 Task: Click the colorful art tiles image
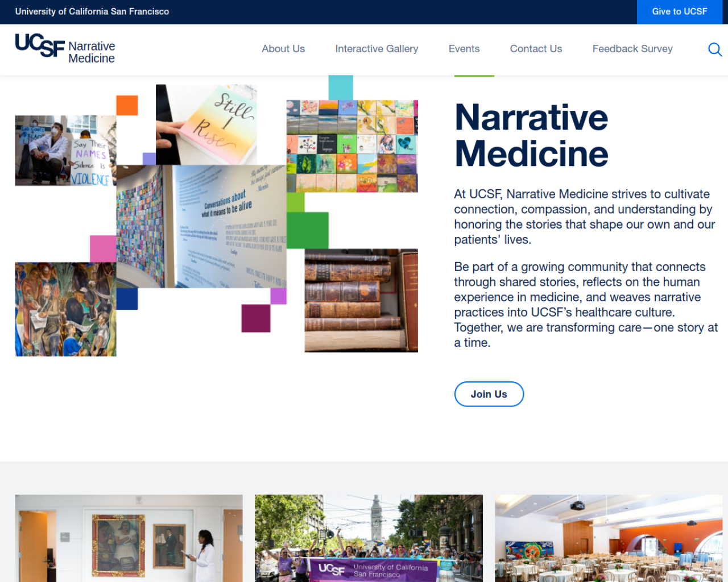(352, 146)
